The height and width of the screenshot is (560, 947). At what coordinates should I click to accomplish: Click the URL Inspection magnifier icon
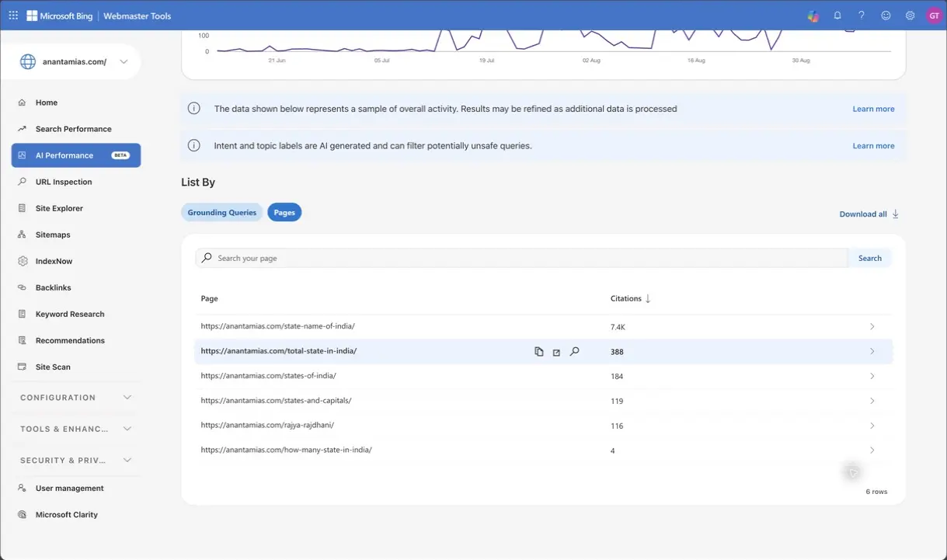[22, 182]
